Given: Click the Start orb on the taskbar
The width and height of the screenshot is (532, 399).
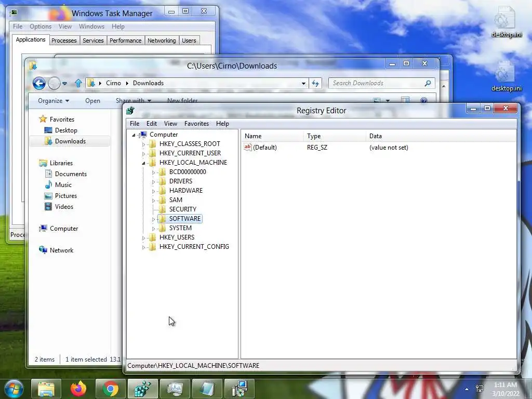Looking at the screenshot, I should (x=14, y=389).
